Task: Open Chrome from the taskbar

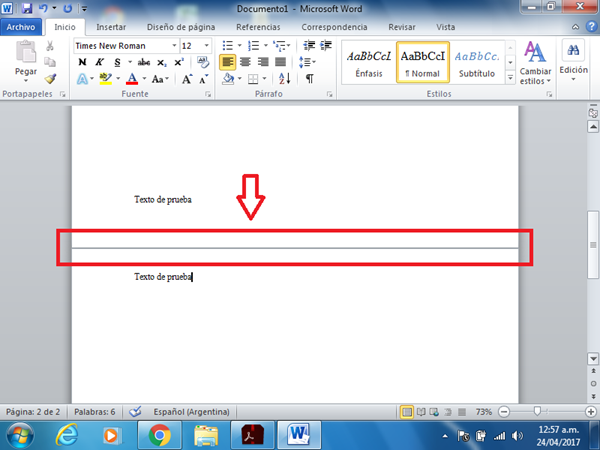Action: click(160, 435)
